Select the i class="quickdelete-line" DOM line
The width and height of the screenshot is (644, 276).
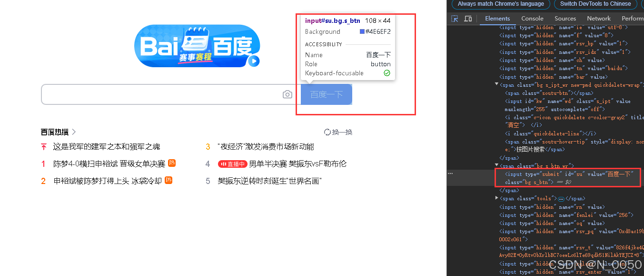pyautogui.click(x=550, y=133)
